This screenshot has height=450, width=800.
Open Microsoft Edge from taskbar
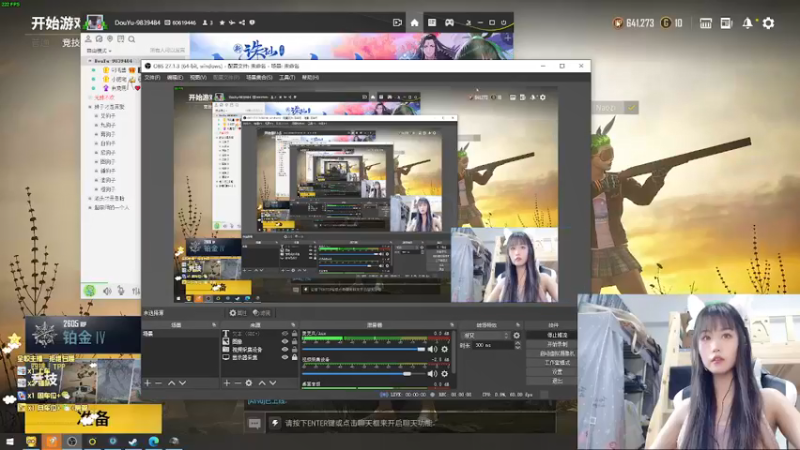pyautogui.click(x=154, y=441)
